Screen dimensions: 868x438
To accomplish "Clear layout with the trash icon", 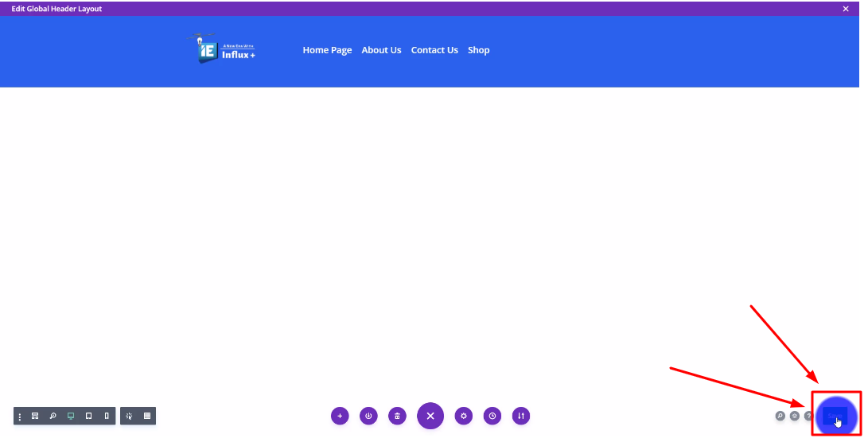I will coord(397,416).
